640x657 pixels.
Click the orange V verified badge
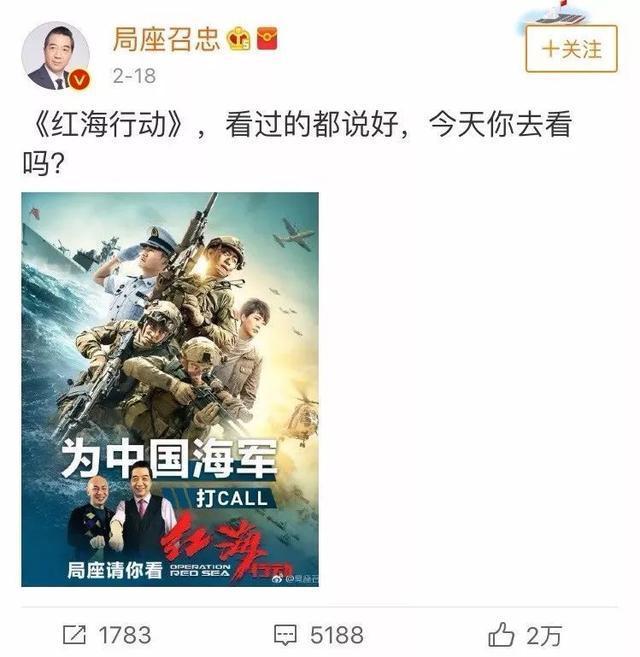[x=79, y=79]
